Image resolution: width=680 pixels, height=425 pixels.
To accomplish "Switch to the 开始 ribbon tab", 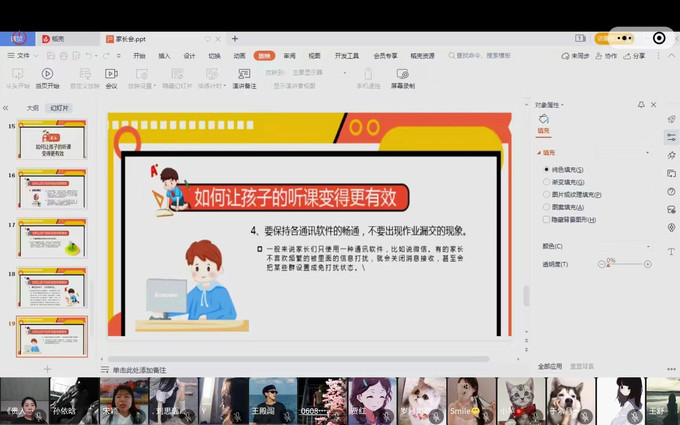I will click(x=139, y=56).
